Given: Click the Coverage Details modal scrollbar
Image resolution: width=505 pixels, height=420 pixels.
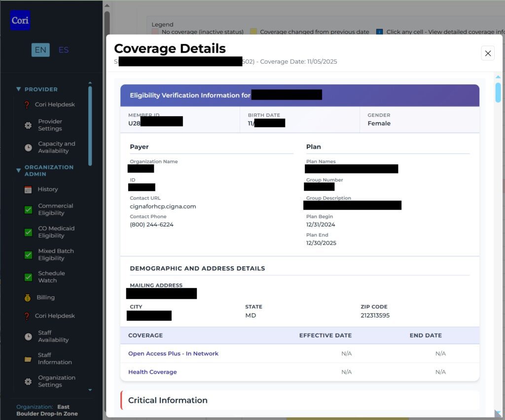Looking at the screenshot, I should click(498, 93).
